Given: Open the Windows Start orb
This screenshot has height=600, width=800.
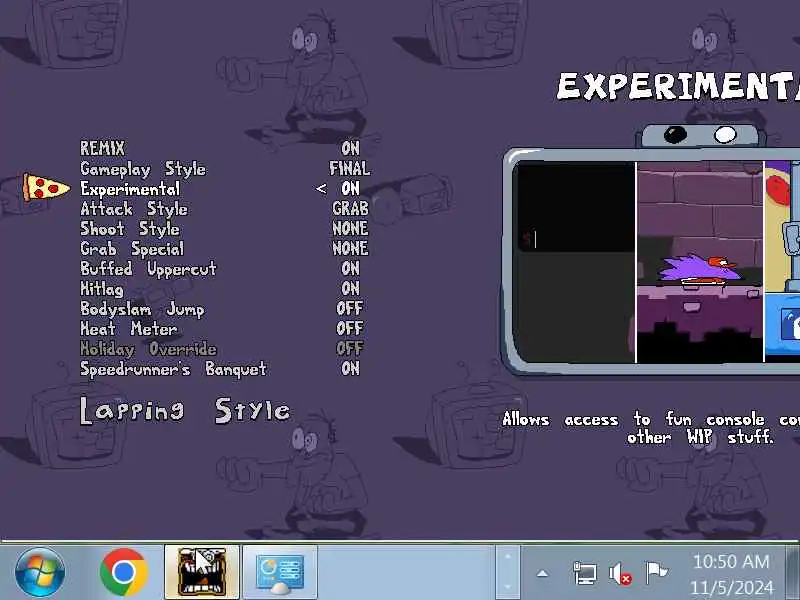Looking at the screenshot, I should [x=40, y=572].
